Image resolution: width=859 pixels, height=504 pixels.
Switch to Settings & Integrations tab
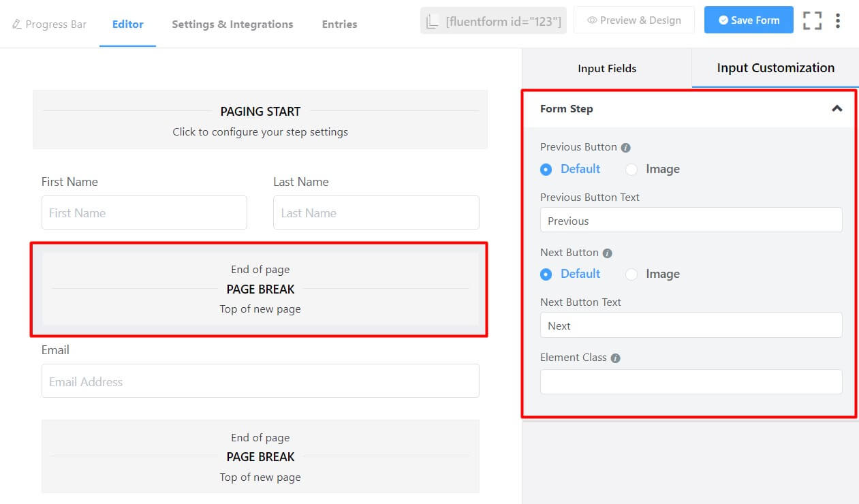(x=232, y=24)
